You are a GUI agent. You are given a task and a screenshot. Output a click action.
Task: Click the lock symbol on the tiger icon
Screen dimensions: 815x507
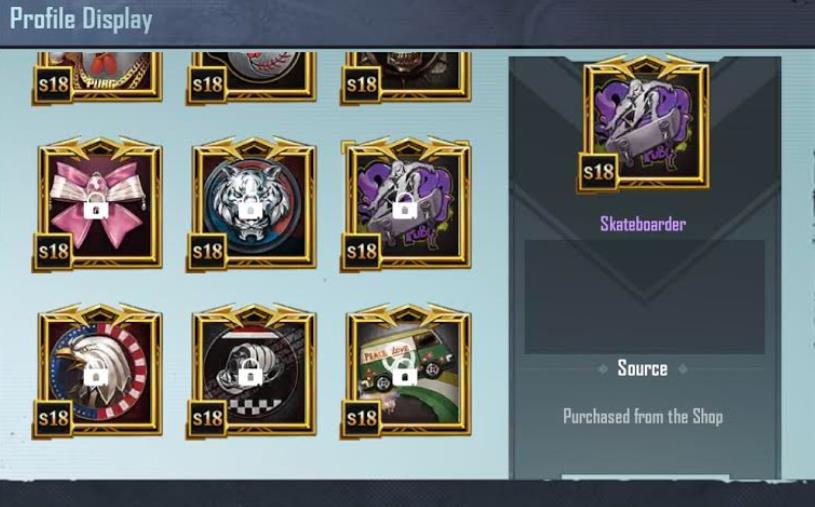click(251, 210)
